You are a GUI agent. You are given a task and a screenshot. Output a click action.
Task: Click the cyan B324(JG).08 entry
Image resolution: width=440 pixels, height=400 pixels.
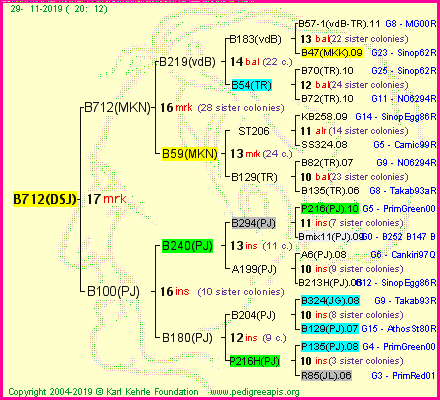point(330,301)
